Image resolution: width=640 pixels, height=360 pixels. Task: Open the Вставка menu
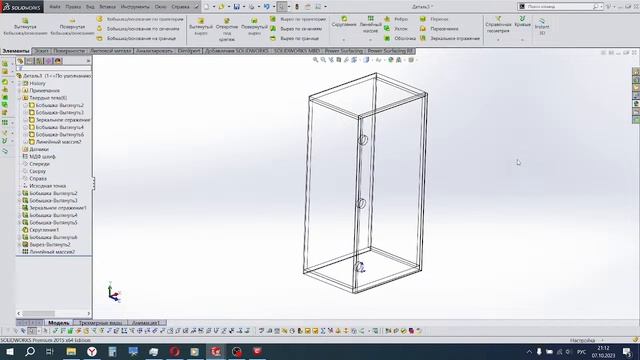tap(108, 7)
